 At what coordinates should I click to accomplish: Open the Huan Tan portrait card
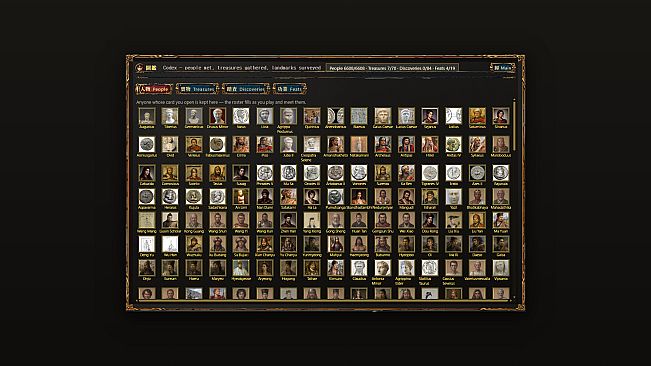pyautogui.click(x=359, y=220)
